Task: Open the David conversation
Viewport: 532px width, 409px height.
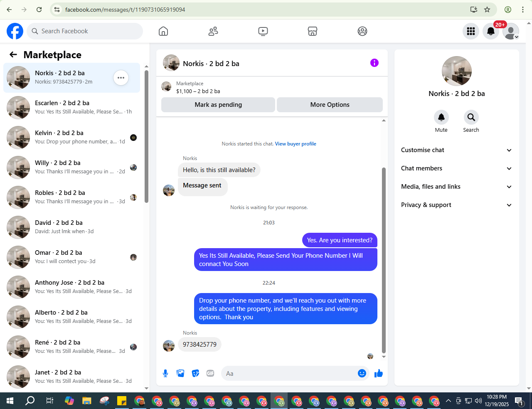Action: pos(71,227)
